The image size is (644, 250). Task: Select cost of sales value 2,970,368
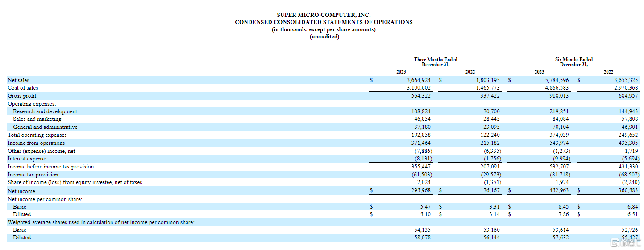pos(626,88)
